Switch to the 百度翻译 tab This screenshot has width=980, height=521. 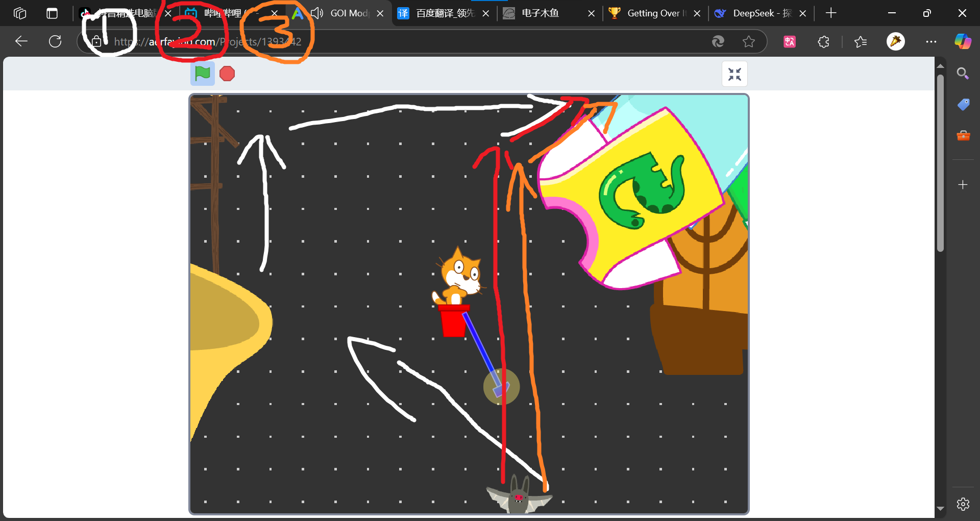[445, 13]
